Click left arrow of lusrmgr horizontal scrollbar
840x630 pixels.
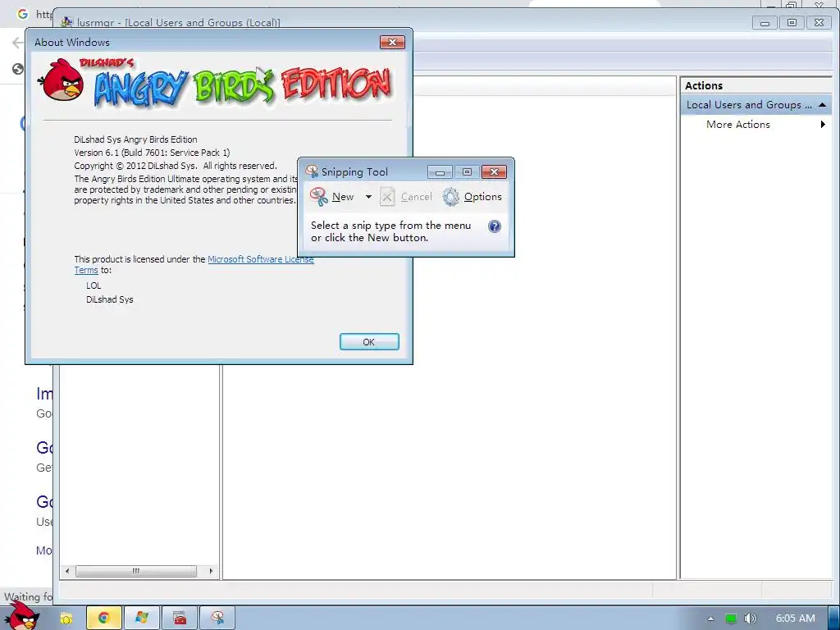pyautogui.click(x=67, y=571)
